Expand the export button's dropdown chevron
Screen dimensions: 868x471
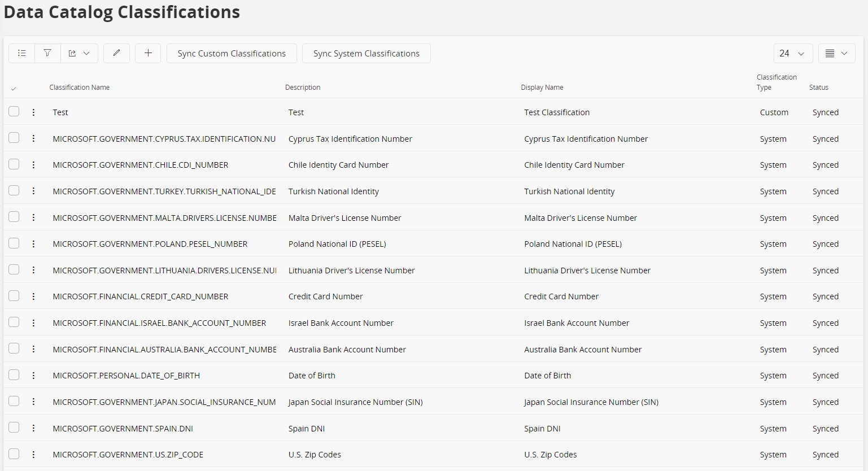click(x=86, y=53)
